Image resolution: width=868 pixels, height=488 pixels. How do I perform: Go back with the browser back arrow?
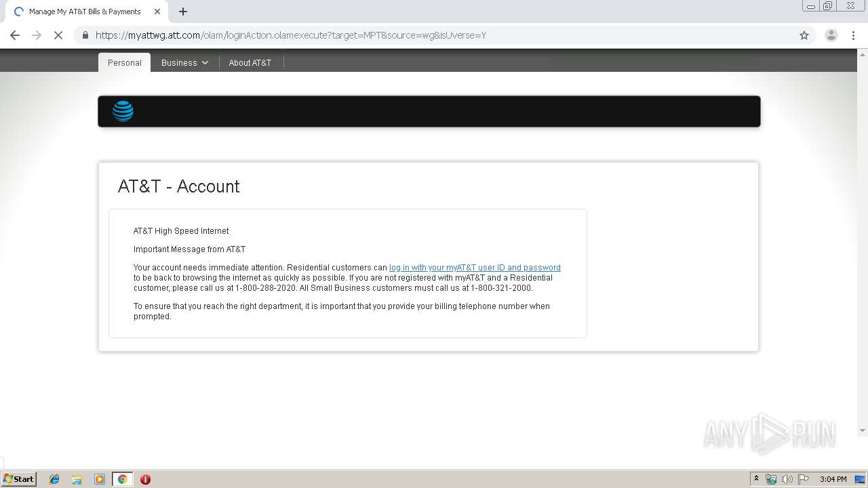[x=15, y=35]
